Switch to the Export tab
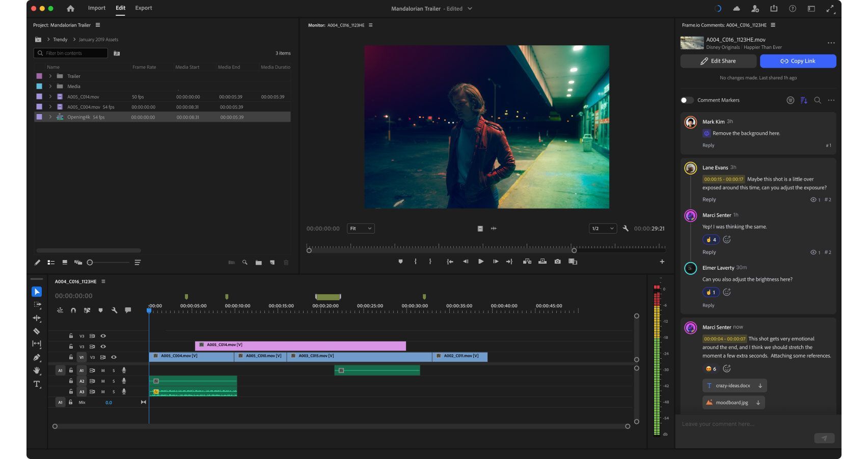 pyautogui.click(x=144, y=8)
